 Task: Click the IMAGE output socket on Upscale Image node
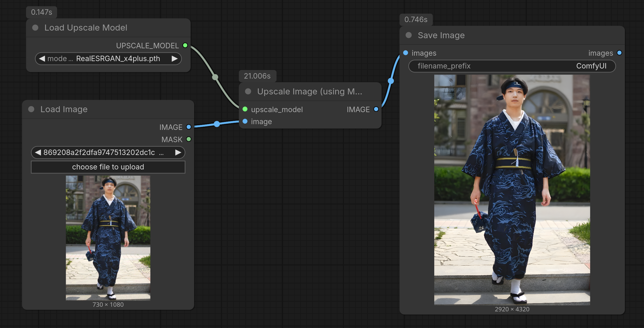[376, 109]
